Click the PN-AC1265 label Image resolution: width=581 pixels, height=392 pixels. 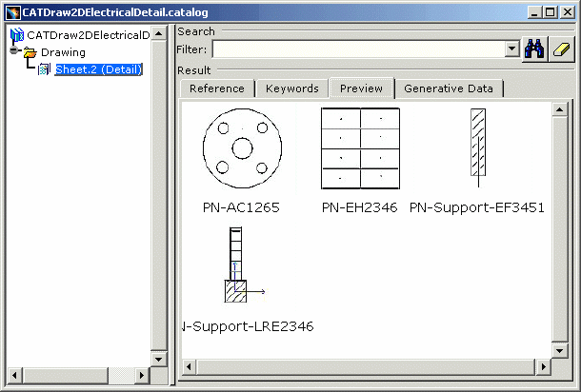[241, 207]
